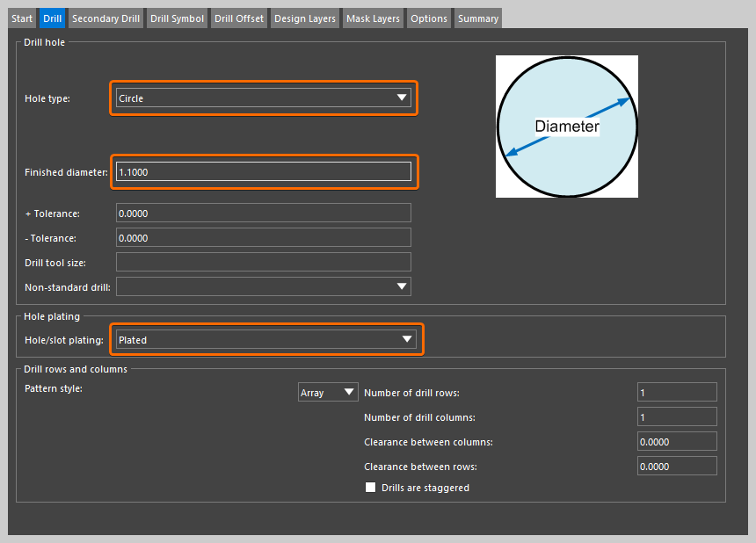This screenshot has width=756, height=543.
Task: Click the circle Diameter preview image
Action: pyautogui.click(x=567, y=127)
